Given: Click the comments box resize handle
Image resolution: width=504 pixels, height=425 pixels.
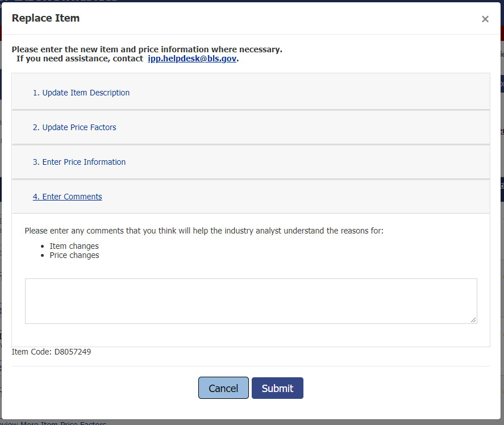Looking at the screenshot, I should click(473, 320).
